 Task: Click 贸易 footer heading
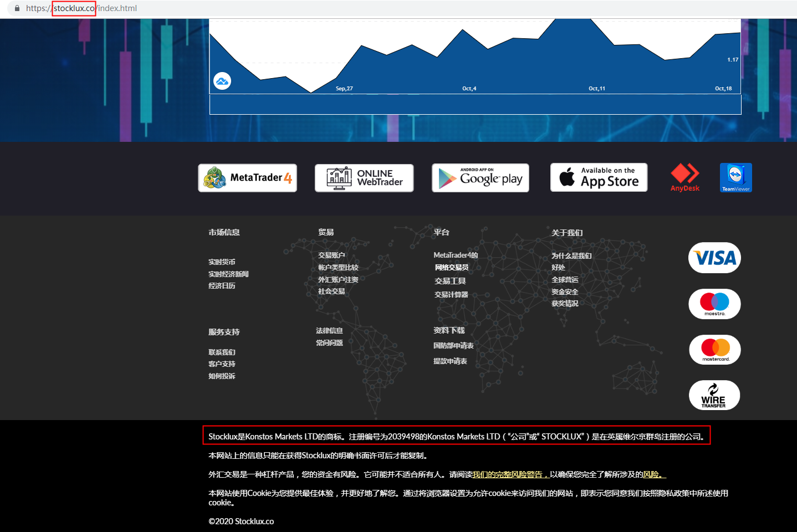[x=326, y=233]
